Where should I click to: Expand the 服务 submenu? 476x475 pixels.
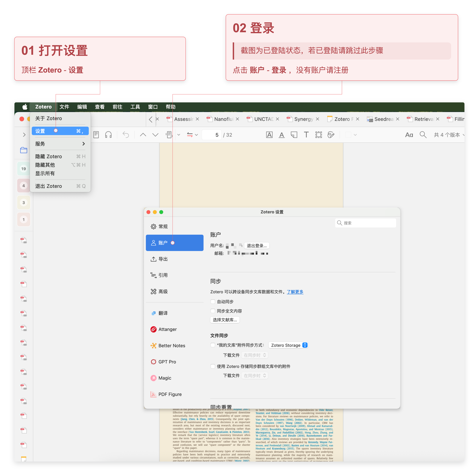pos(60,144)
